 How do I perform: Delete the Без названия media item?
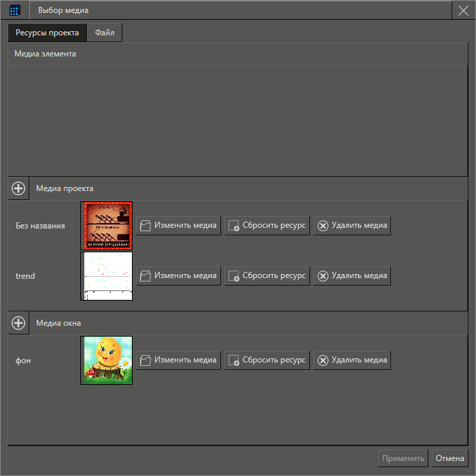(x=352, y=226)
